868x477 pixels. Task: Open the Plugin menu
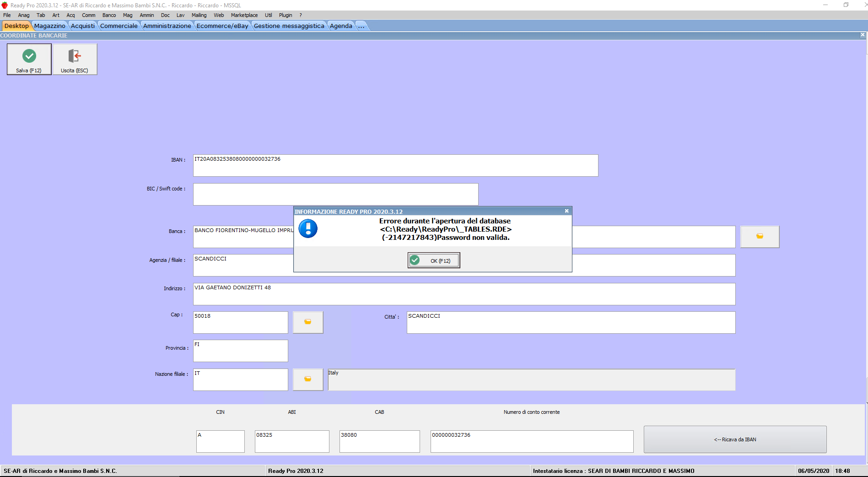(286, 15)
